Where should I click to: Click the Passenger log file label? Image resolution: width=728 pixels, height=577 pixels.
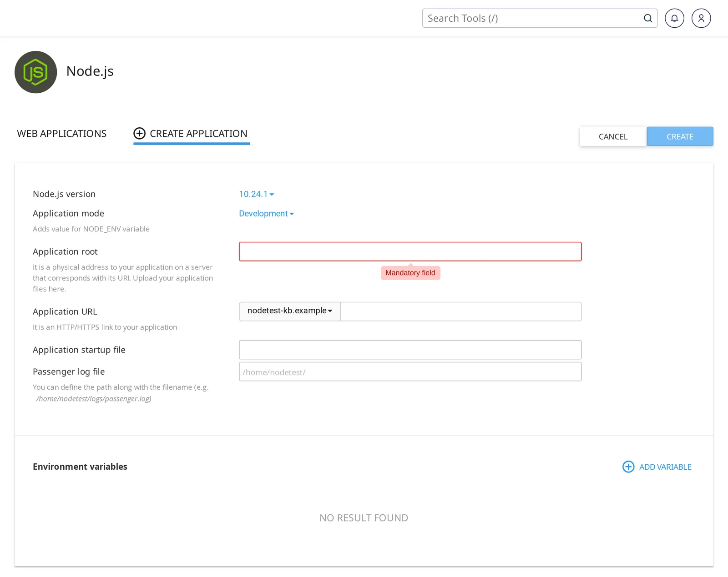pos(69,371)
